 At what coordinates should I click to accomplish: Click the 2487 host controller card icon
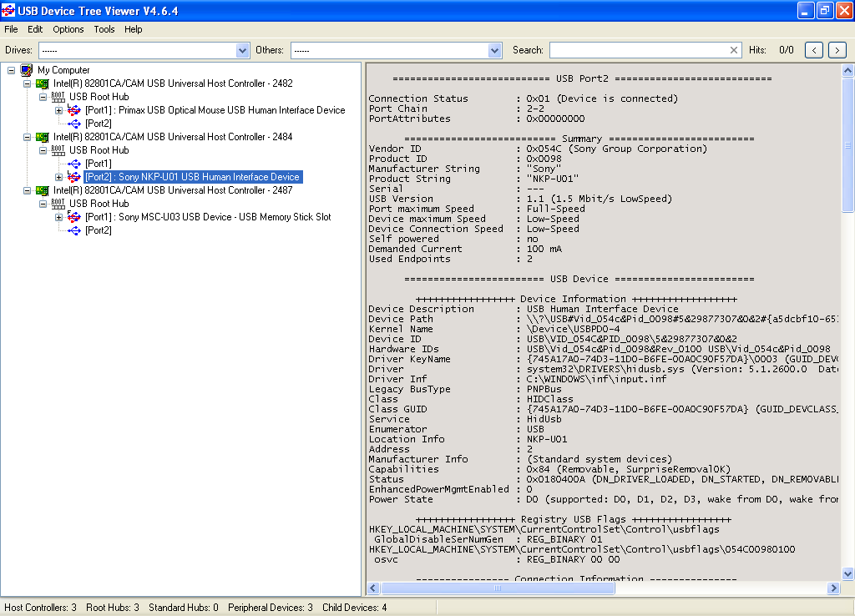coord(43,190)
